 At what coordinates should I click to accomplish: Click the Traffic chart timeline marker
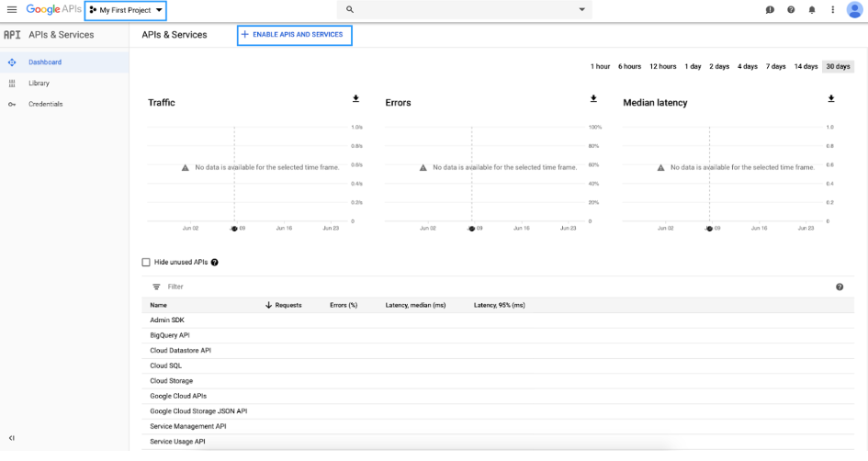point(234,229)
